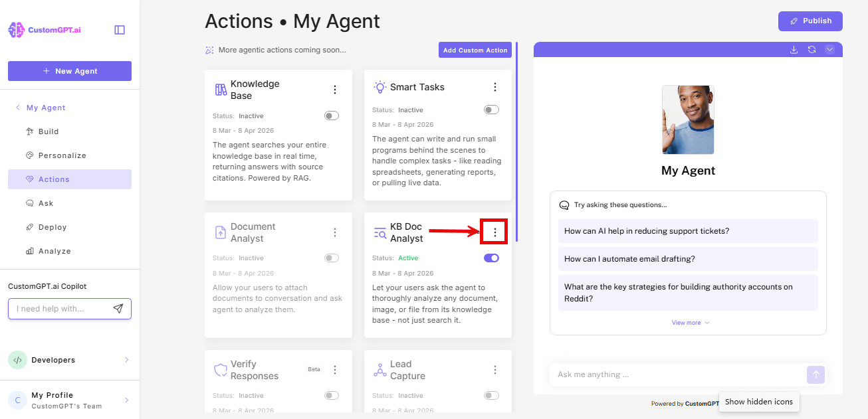Click 'CustomGPT.ai Copilot' heading
868x419 pixels.
[x=47, y=286]
